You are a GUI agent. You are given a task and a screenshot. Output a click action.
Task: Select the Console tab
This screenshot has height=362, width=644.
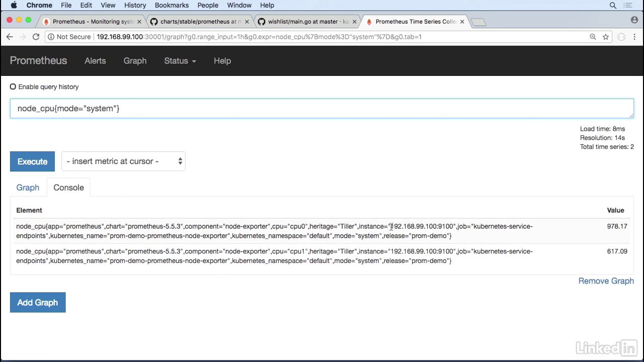tap(68, 188)
